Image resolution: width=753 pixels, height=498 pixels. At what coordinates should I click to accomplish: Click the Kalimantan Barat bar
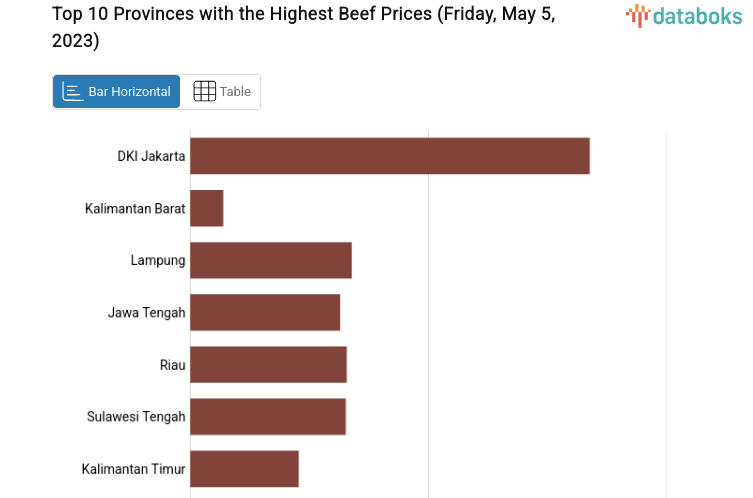coord(207,208)
